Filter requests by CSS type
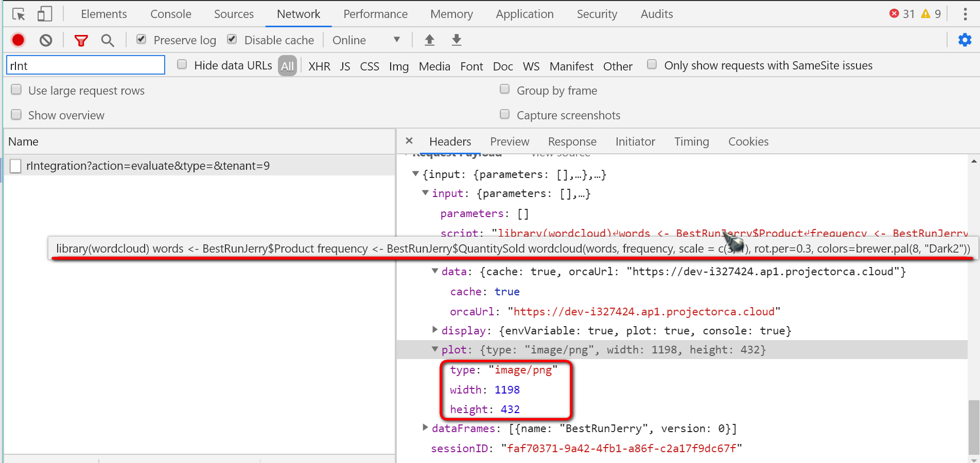The image size is (980, 463). coord(370,66)
